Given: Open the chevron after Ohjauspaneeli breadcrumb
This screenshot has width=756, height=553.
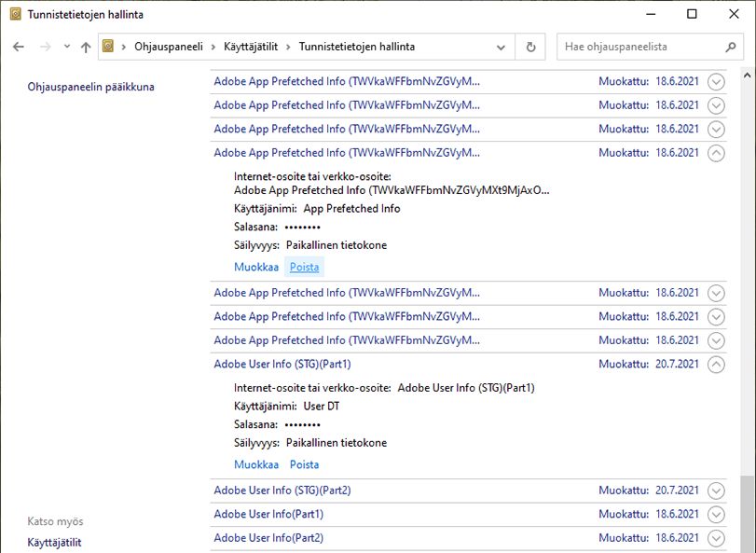Looking at the screenshot, I should click(213, 47).
